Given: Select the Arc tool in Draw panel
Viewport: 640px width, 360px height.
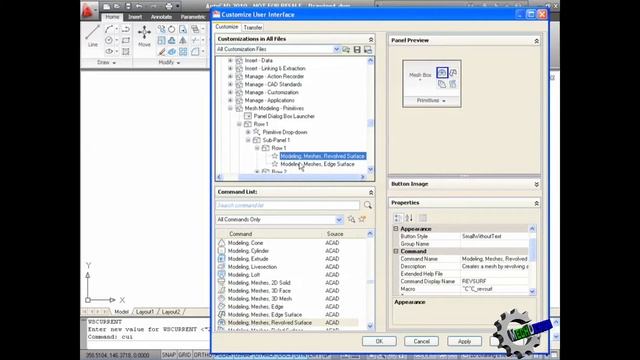Looking at the screenshot, I should (109, 29).
